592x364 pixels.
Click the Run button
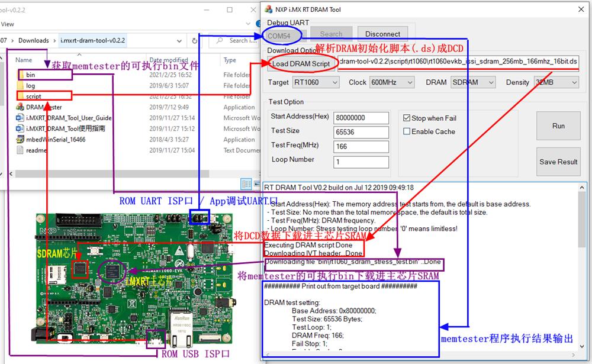(x=558, y=125)
